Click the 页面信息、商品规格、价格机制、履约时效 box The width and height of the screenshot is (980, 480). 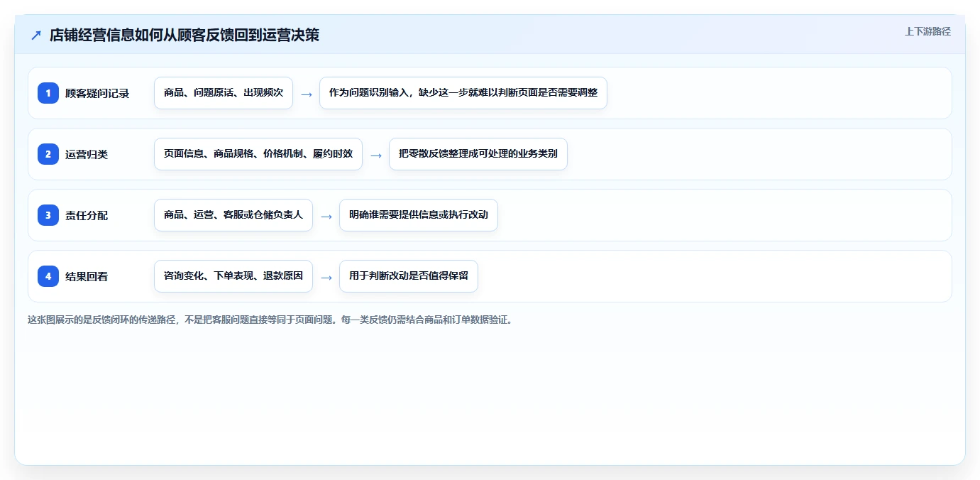[x=258, y=154]
